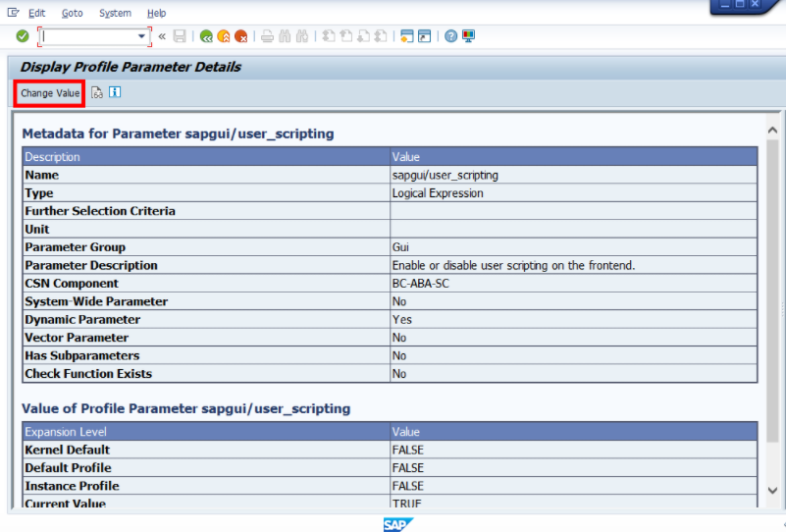Click the Has Subparameters row label
This screenshot has height=532, width=786.
82,355
